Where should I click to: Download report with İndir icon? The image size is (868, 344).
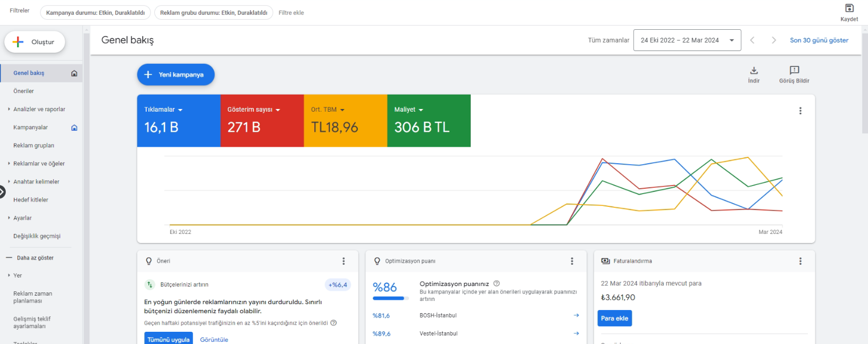pos(754,70)
